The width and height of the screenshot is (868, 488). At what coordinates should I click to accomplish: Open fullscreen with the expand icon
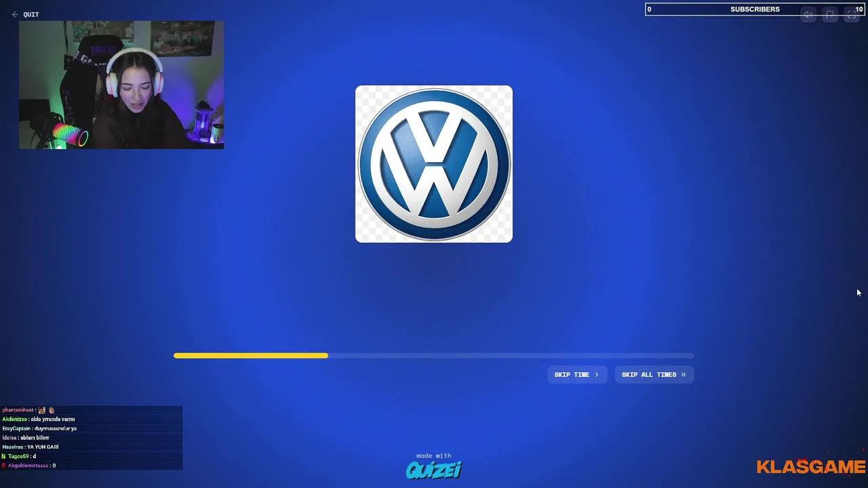(x=852, y=14)
